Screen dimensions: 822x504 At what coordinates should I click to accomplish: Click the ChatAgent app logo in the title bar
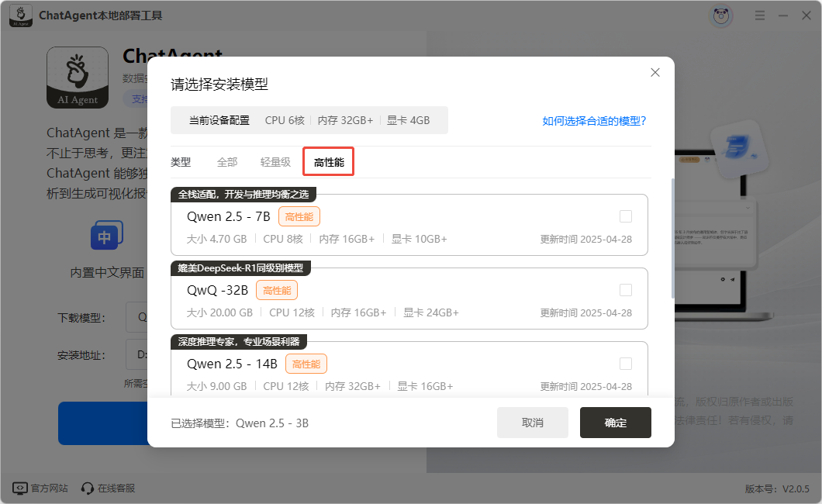click(21, 16)
